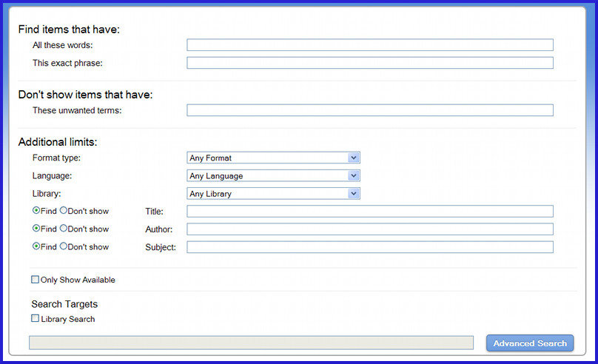This screenshot has height=364, width=598.
Task: Click the Title input field
Action: click(x=370, y=211)
